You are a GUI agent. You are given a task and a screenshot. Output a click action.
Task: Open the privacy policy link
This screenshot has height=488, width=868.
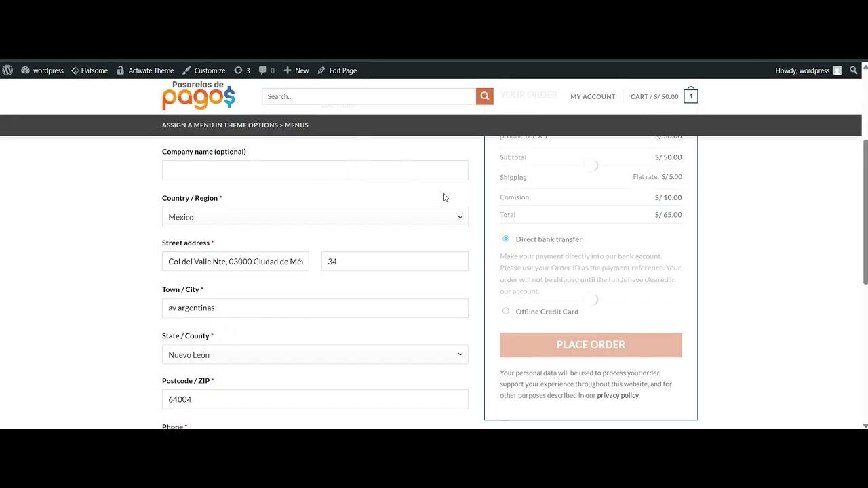[x=618, y=395]
